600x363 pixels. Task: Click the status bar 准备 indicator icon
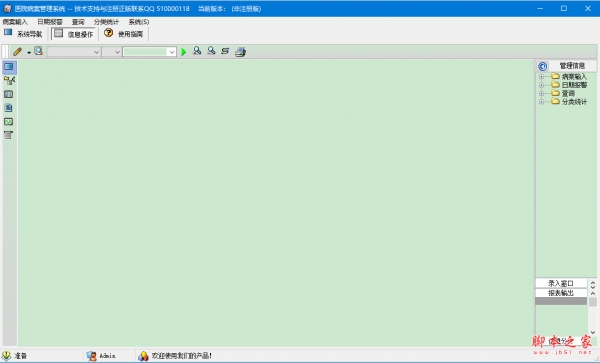[x=6, y=356]
